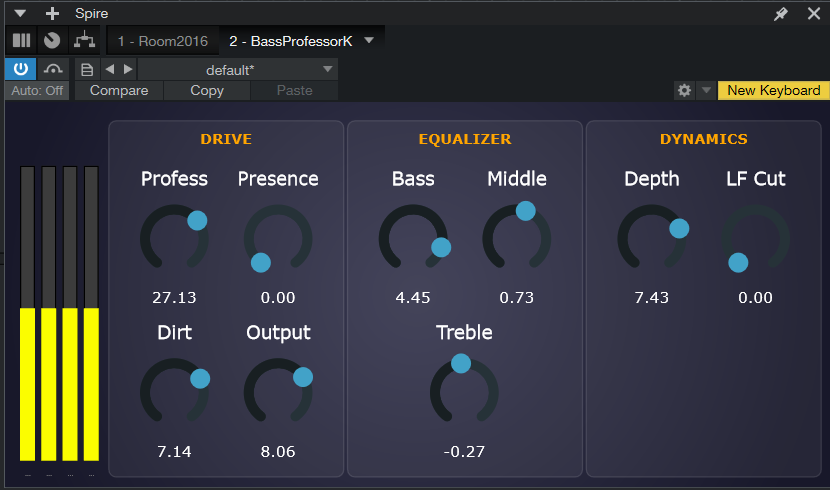Click the Output knob
The width and height of the screenshot is (830, 490).
[x=278, y=392]
